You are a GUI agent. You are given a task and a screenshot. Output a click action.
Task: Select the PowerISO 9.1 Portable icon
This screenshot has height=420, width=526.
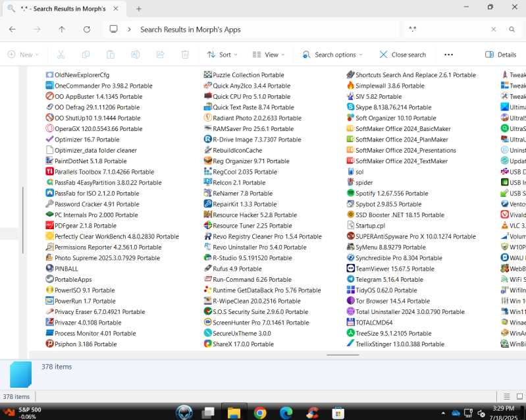click(x=49, y=290)
